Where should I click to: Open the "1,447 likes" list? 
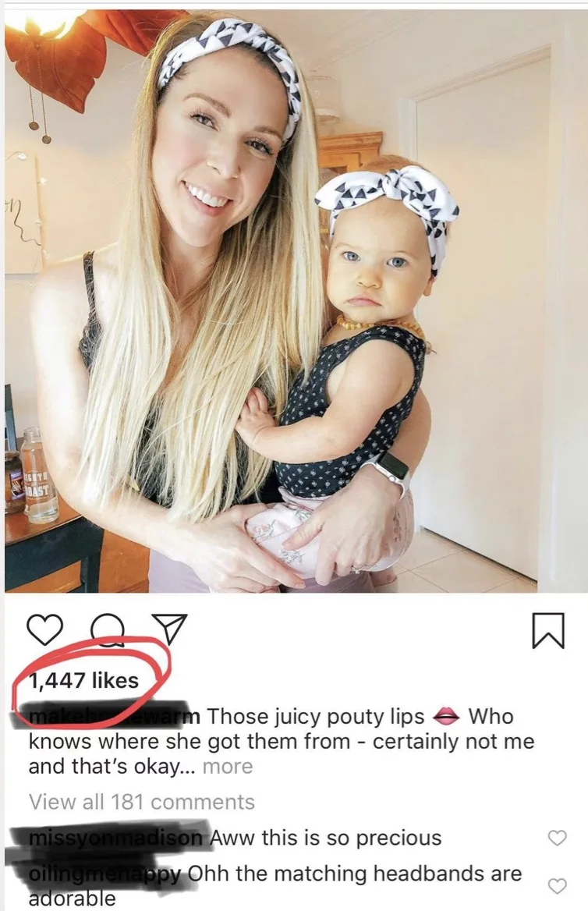(x=84, y=680)
